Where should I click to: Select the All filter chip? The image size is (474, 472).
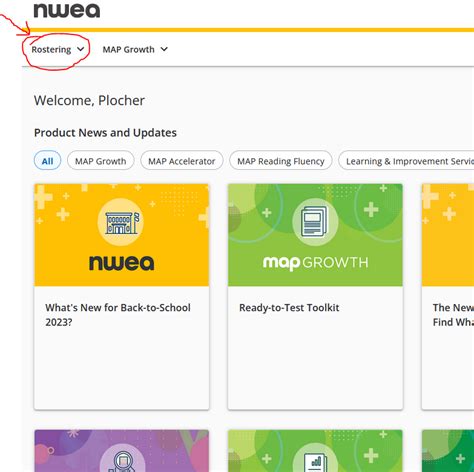tap(47, 161)
